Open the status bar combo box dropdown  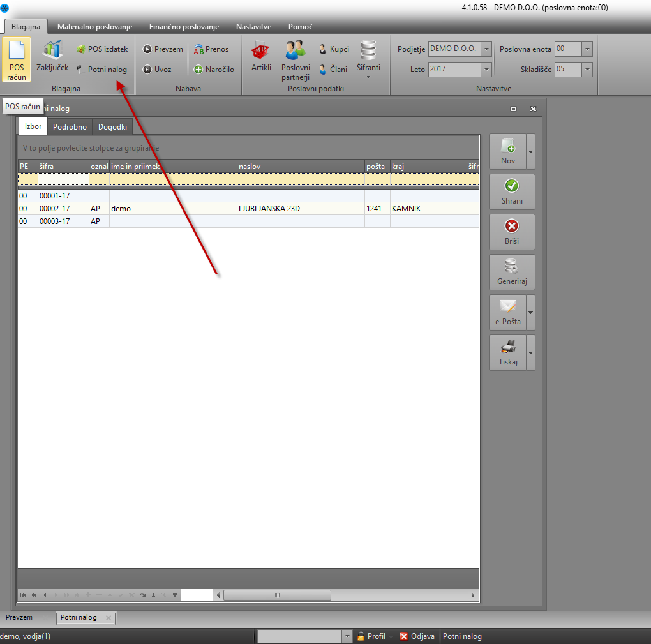(x=347, y=636)
